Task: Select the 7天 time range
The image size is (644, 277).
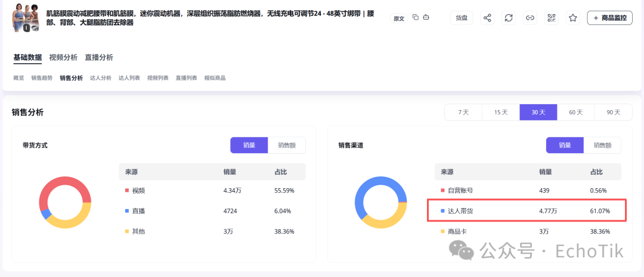Action: pos(463,113)
